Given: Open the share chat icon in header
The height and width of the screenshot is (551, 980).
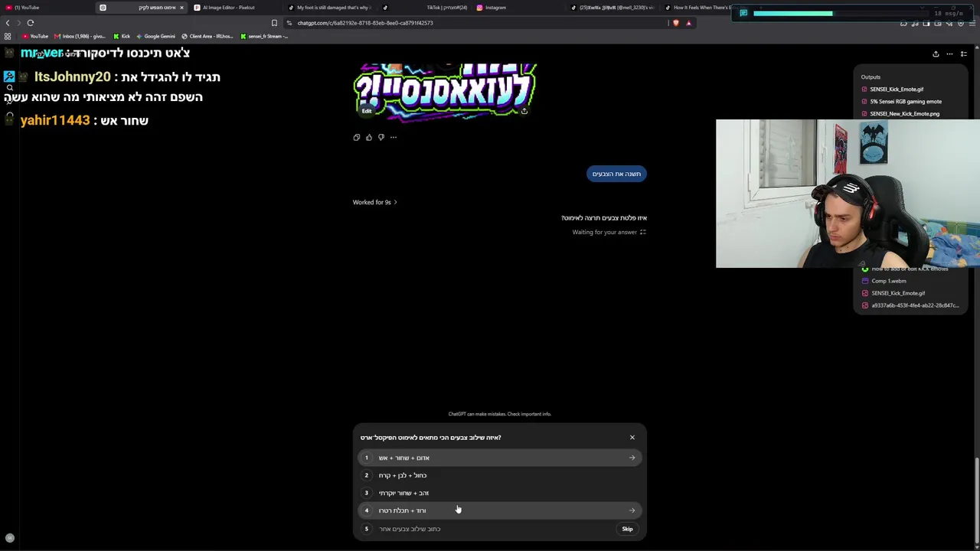Looking at the screenshot, I should [936, 54].
